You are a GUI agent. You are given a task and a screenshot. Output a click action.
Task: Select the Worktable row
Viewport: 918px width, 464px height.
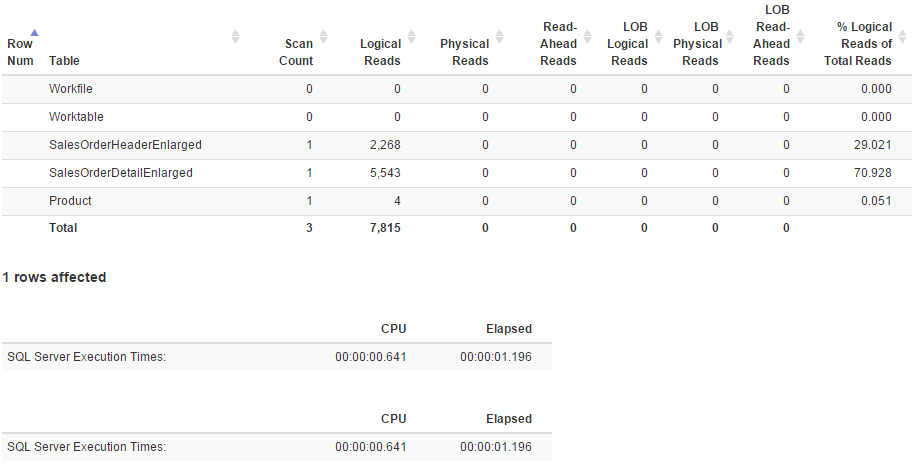point(457,117)
